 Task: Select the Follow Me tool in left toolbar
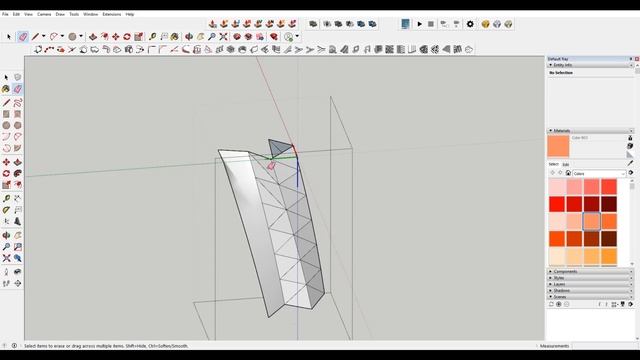[x=18, y=173]
